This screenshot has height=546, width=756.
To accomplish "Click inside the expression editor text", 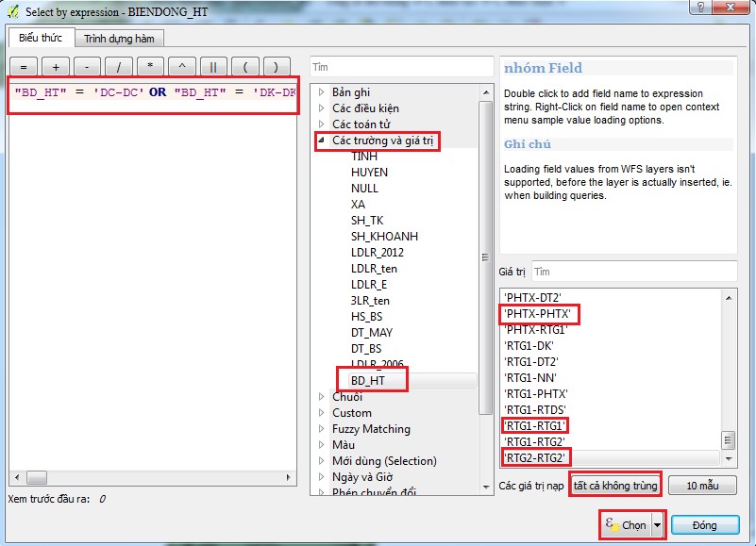I will [x=154, y=92].
